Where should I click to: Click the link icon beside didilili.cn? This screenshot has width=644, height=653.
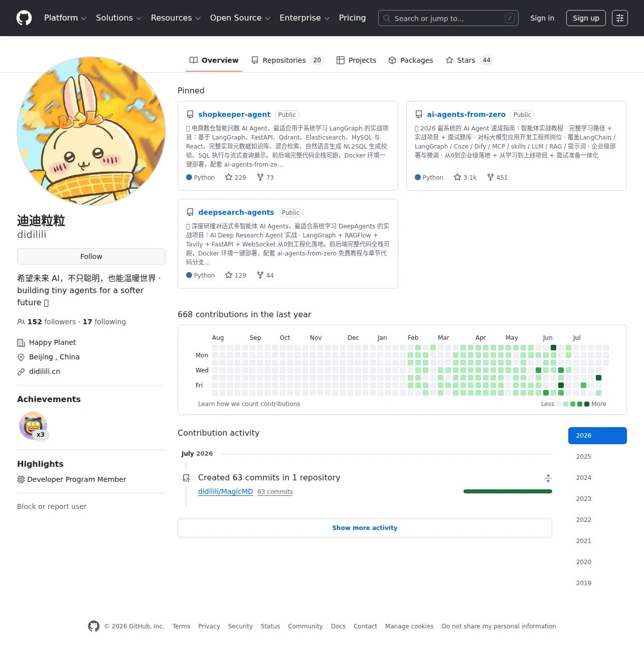pos(21,372)
